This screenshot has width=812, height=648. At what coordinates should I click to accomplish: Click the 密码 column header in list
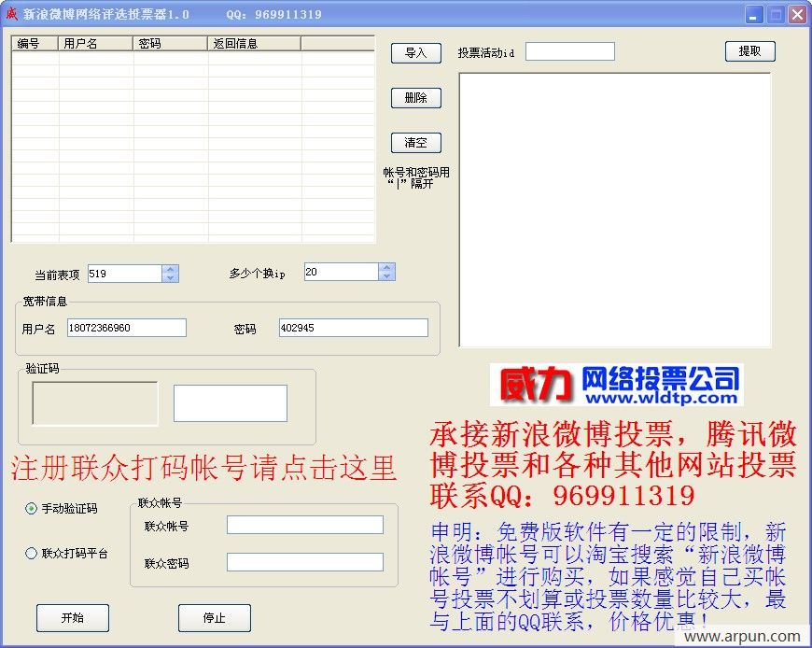click(x=170, y=44)
